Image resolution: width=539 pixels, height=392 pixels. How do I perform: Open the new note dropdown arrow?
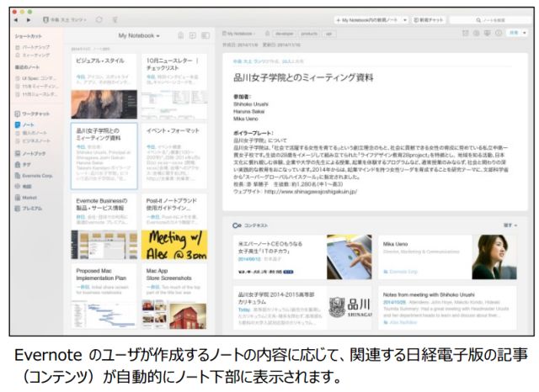click(x=405, y=20)
